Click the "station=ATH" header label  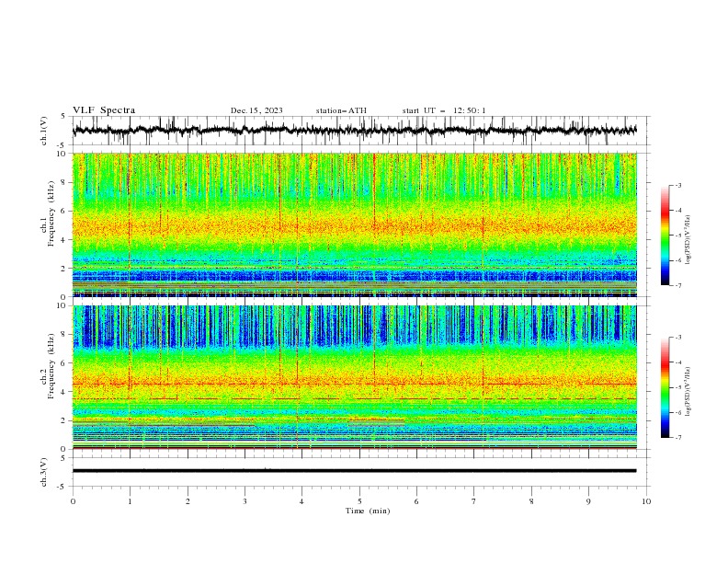tap(341, 110)
